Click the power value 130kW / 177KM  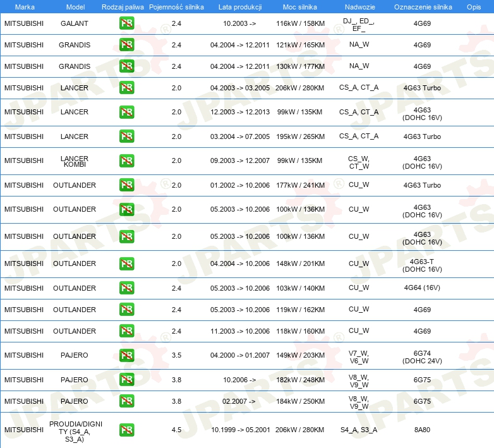tap(300, 66)
